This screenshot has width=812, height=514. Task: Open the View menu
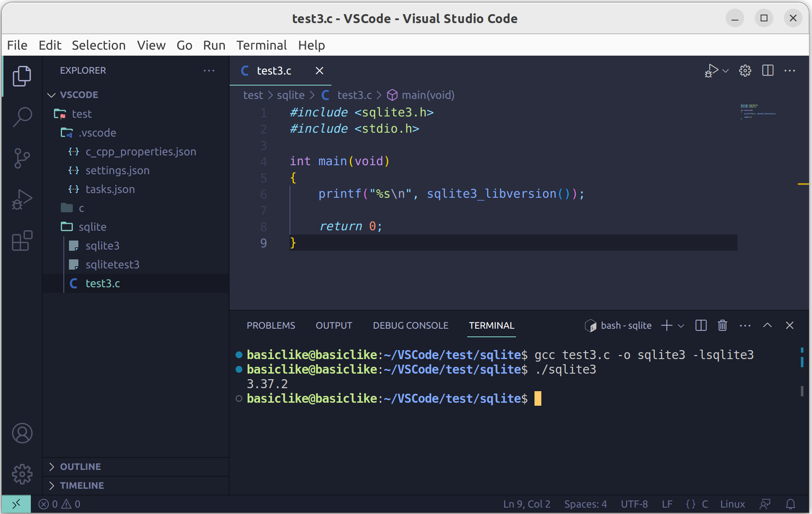151,45
